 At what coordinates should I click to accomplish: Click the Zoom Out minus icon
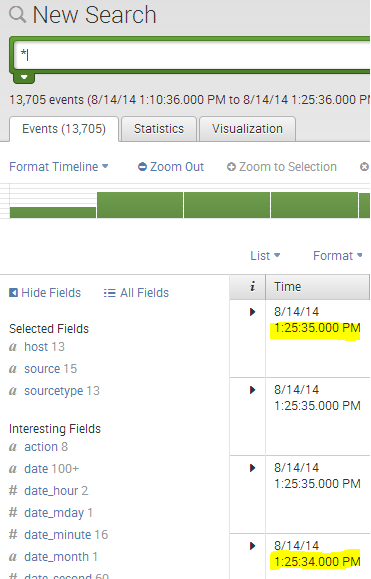point(142,167)
